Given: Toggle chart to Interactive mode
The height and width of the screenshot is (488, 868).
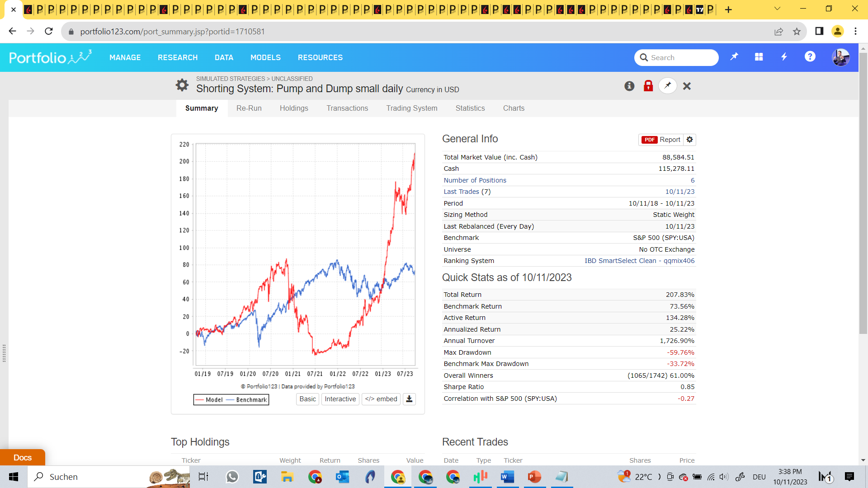Looking at the screenshot, I should pos(340,399).
